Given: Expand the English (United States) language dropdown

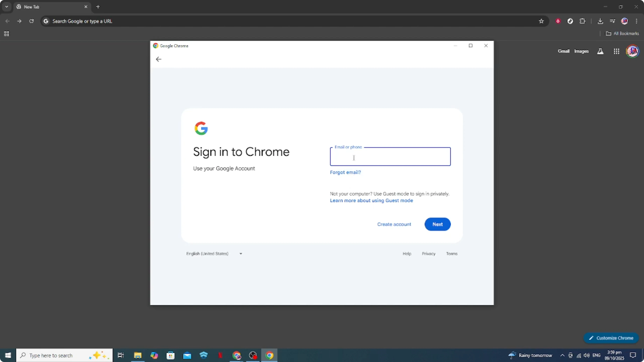Looking at the screenshot, I should click(x=214, y=254).
